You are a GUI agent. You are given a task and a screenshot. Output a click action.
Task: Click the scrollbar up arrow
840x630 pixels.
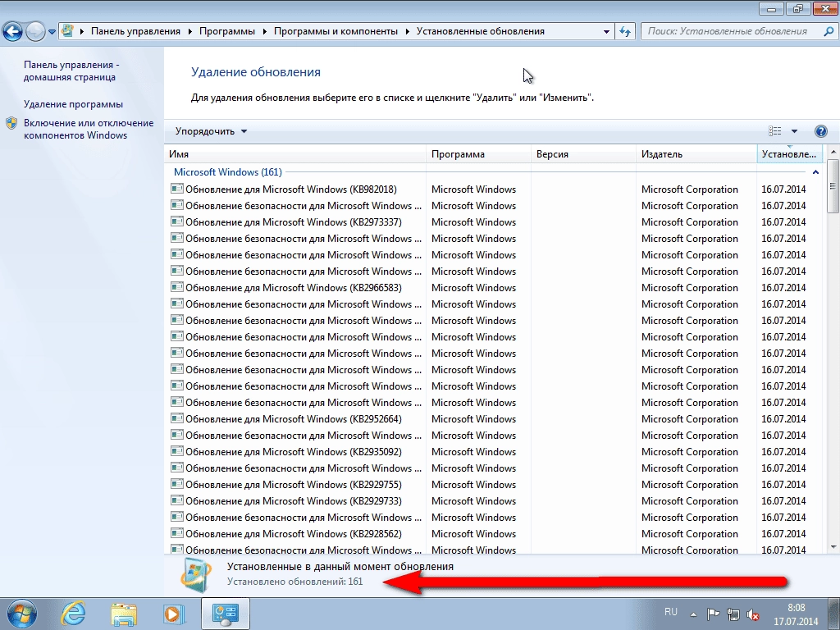[833, 152]
